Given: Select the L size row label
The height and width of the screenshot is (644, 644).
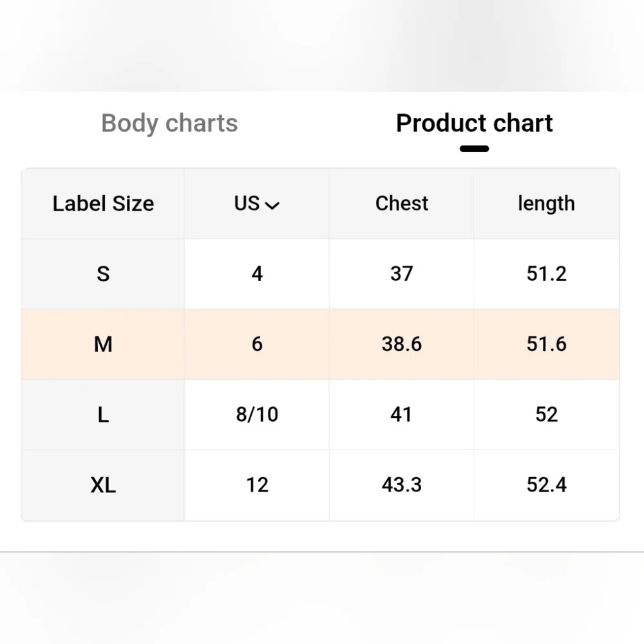Looking at the screenshot, I should (x=103, y=414).
